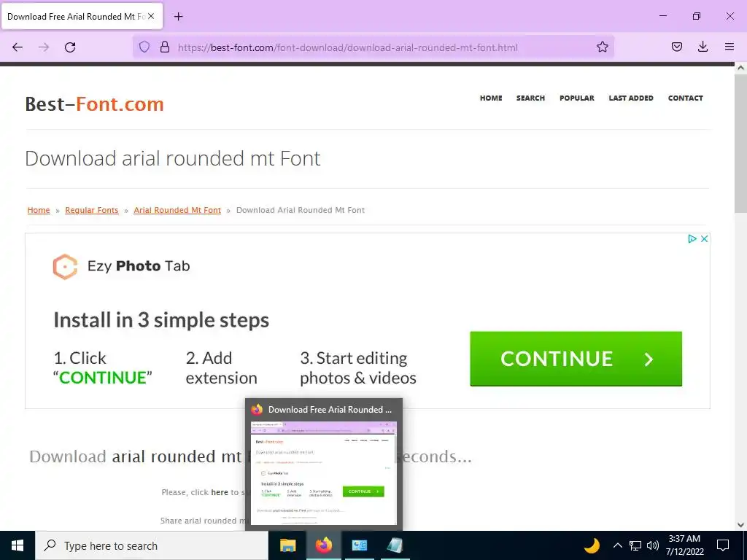Click the green CONTINUE ad button
Image resolution: width=747 pixels, height=560 pixels.
click(x=576, y=359)
